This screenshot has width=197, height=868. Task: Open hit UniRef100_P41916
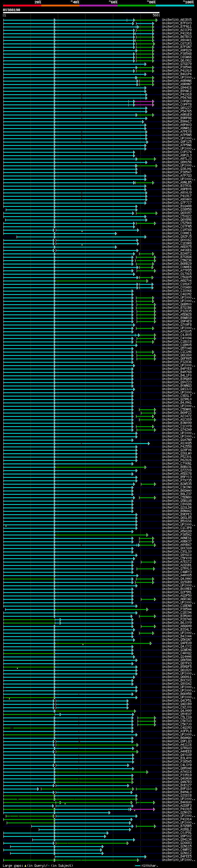pos(177,33)
